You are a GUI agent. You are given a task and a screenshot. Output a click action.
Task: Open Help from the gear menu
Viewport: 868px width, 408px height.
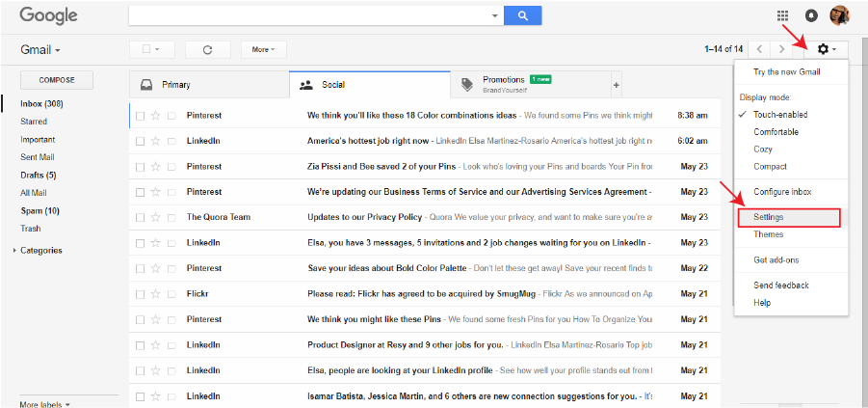coord(762,303)
